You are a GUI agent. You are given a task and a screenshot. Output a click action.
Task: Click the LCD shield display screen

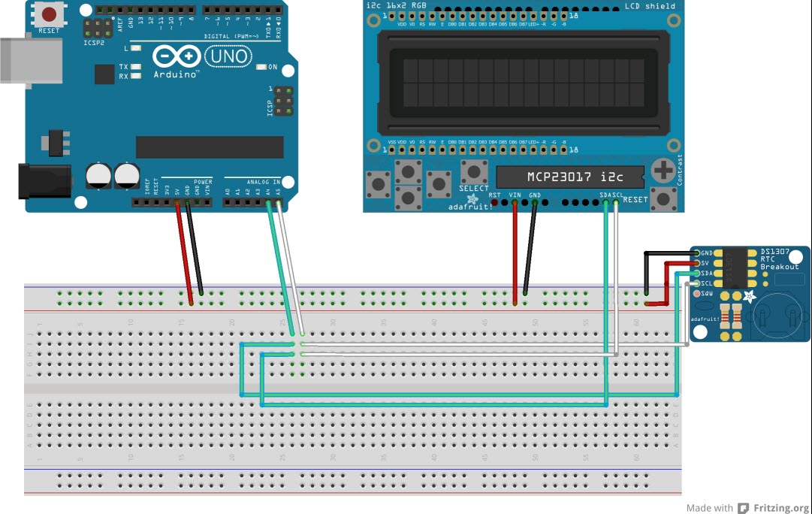524,83
